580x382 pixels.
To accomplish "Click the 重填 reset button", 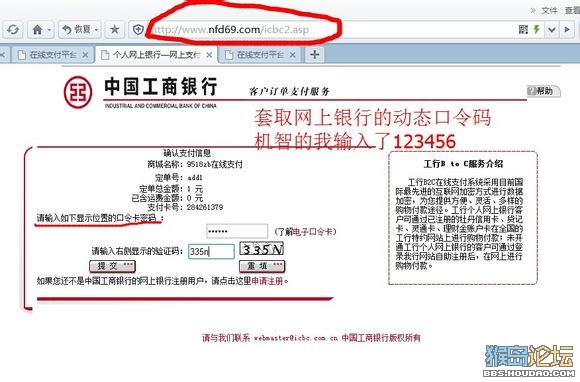I will click(262, 266).
